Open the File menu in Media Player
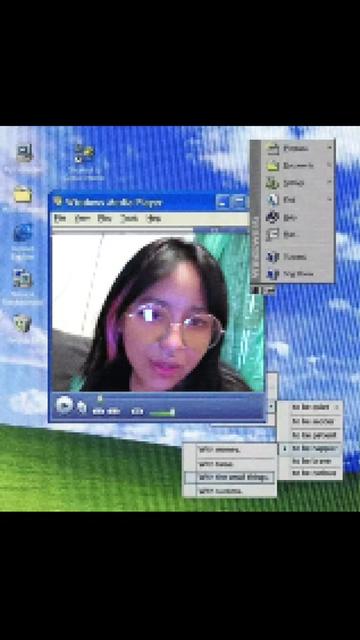The height and width of the screenshot is (640, 360). [x=60, y=218]
